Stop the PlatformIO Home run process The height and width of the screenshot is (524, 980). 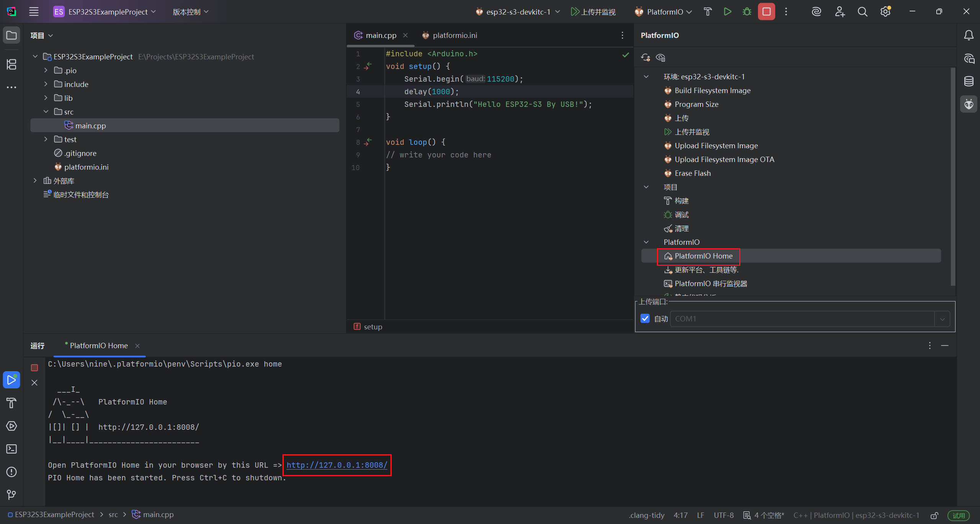(x=34, y=368)
